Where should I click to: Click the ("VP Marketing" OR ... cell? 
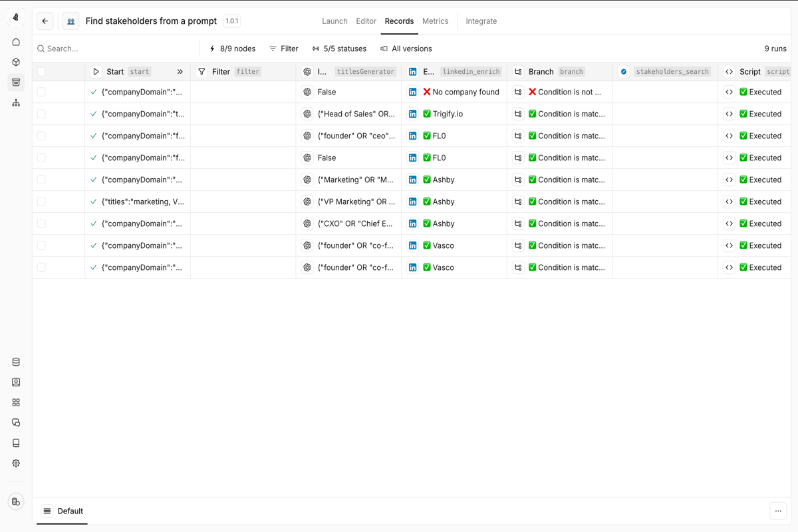click(349, 201)
